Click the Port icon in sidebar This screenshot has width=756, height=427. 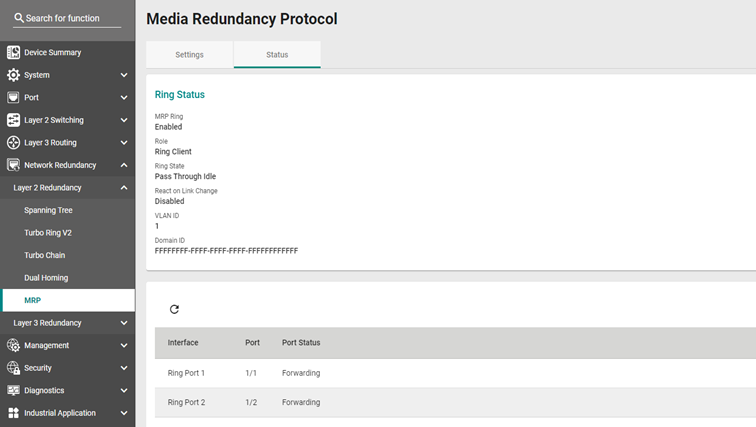[x=14, y=97]
